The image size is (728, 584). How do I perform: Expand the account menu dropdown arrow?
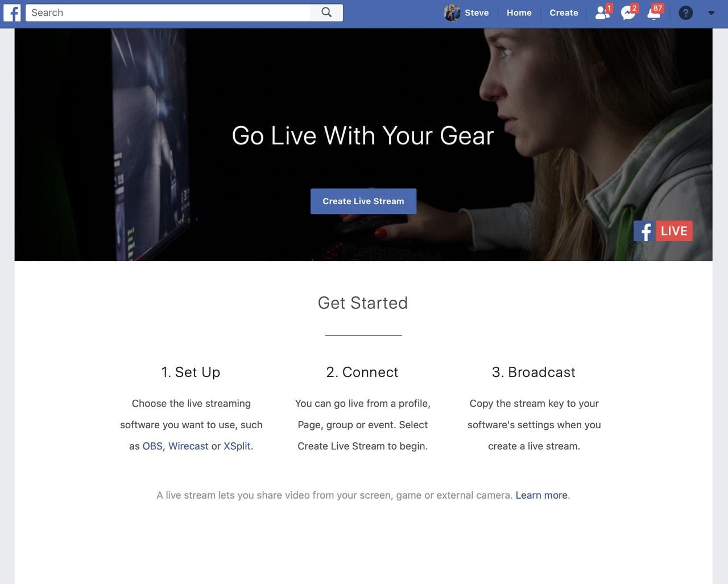pos(711,13)
